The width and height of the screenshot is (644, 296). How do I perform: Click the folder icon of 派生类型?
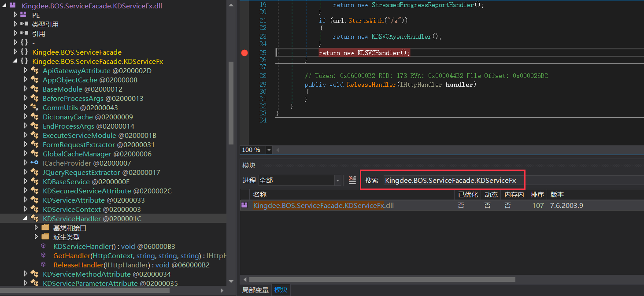(45, 237)
